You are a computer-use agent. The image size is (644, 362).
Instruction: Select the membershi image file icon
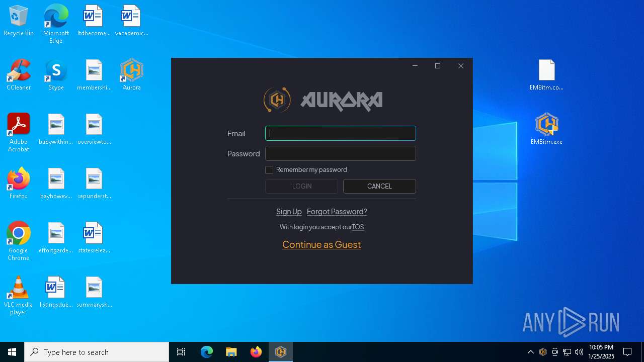point(94,75)
